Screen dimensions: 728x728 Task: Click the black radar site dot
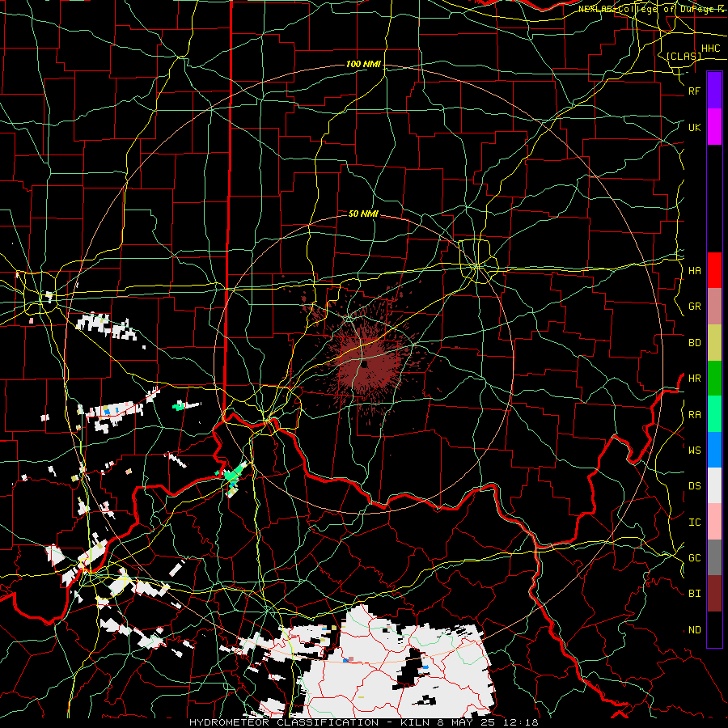(365, 364)
